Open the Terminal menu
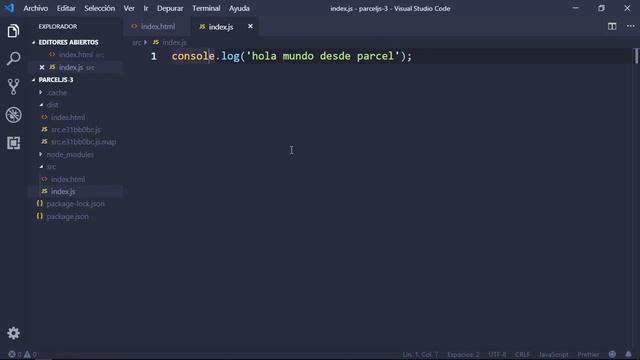 pyautogui.click(x=206, y=8)
